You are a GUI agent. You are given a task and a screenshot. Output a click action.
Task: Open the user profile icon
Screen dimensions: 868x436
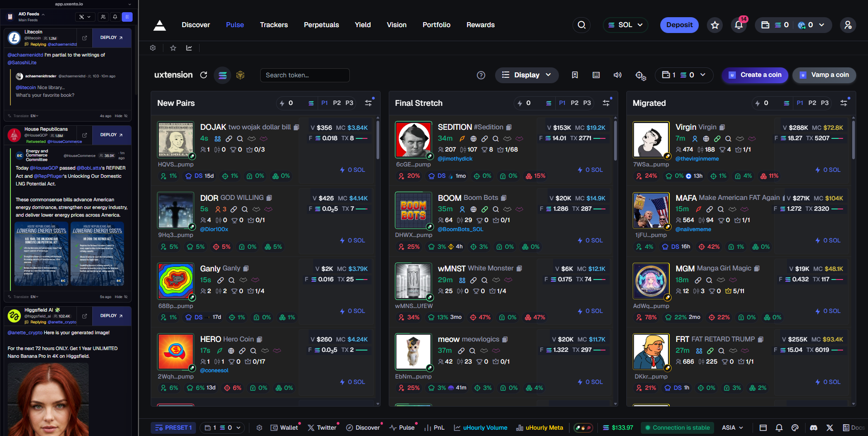848,25
